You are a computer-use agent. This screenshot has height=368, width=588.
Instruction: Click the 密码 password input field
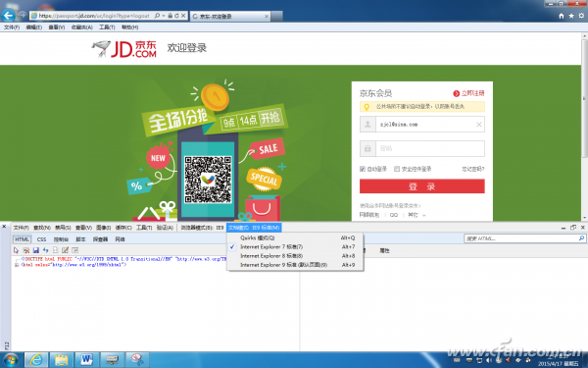[422, 149]
